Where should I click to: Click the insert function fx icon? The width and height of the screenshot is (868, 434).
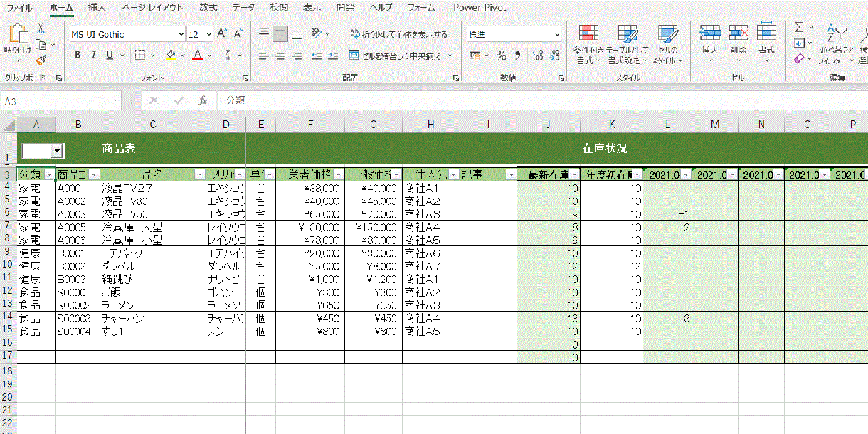[x=203, y=101]
